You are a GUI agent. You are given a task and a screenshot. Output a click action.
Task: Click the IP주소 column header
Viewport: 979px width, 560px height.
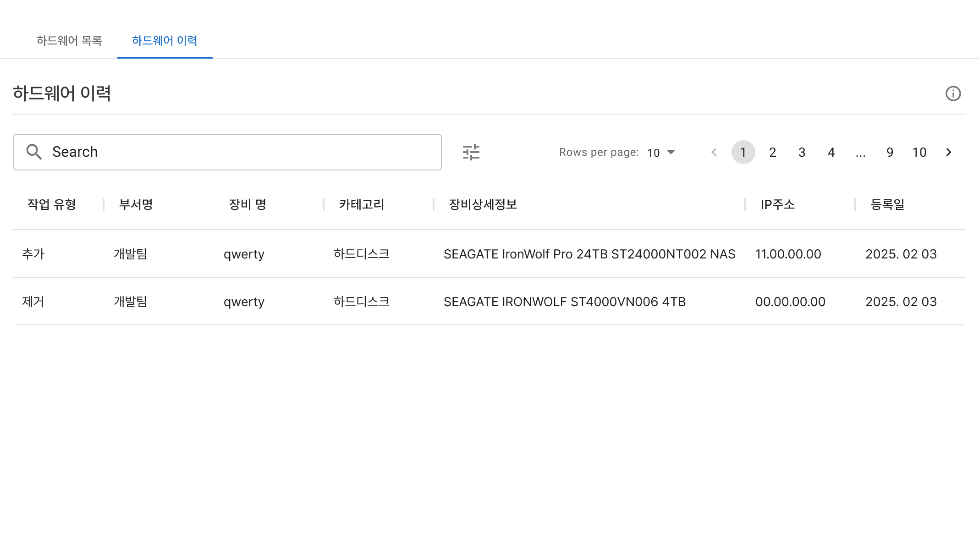click(777, 205)
